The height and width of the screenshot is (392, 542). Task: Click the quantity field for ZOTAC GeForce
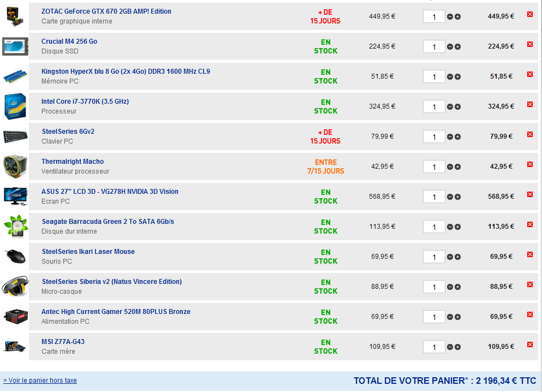tap(434, 17)
